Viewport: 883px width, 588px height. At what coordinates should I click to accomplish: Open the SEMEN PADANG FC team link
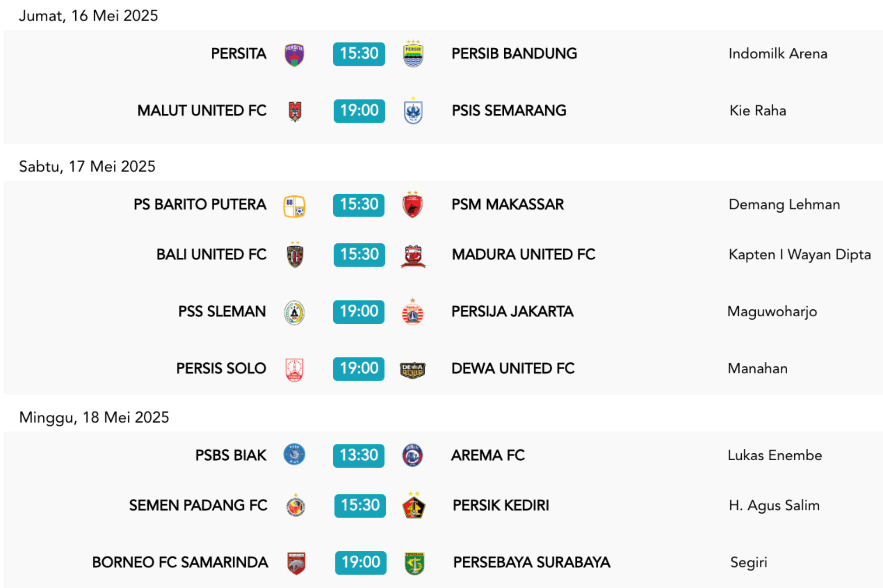pyautogui.click(x=198, y=505)
